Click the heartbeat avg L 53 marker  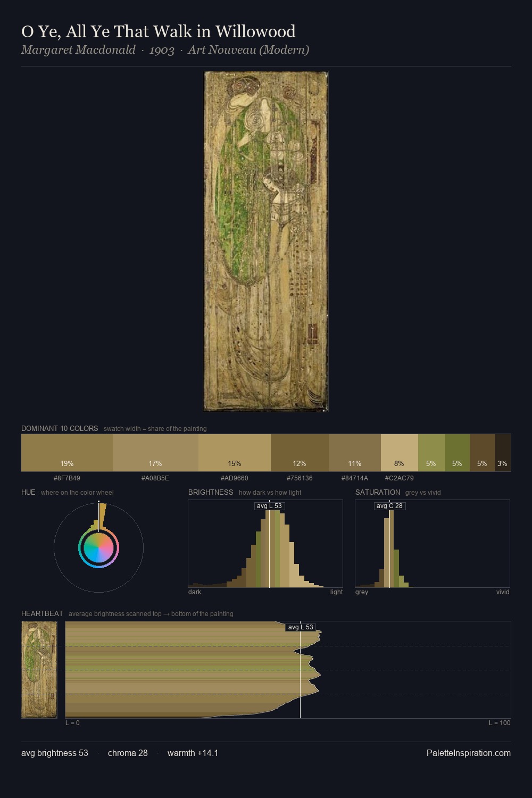(301, 627)
